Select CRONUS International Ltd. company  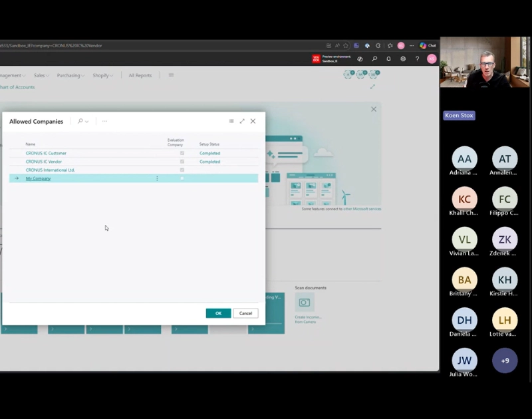point(51,170)
